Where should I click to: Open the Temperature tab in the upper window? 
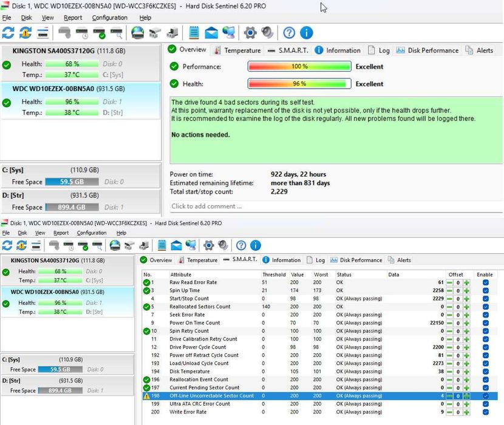tap(237, 50)
